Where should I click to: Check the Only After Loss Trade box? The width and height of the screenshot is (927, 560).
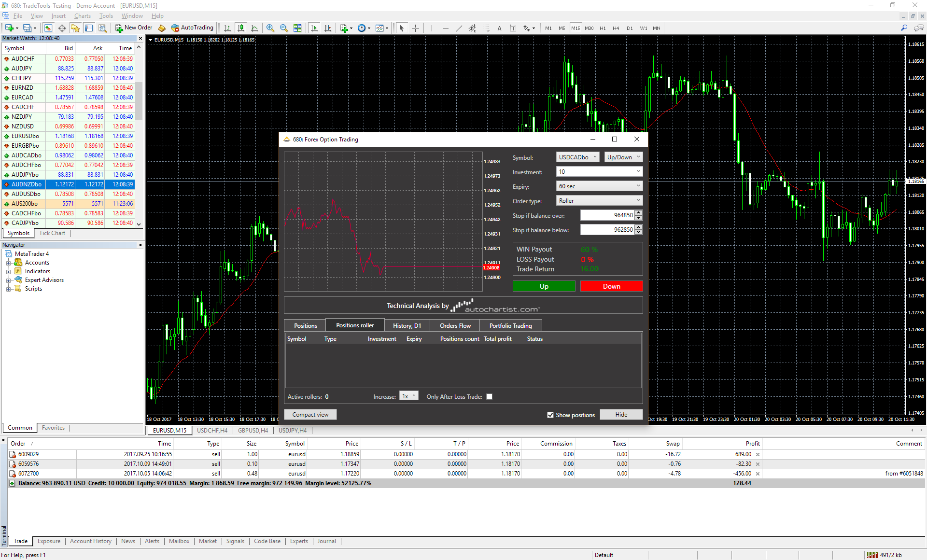489,397
